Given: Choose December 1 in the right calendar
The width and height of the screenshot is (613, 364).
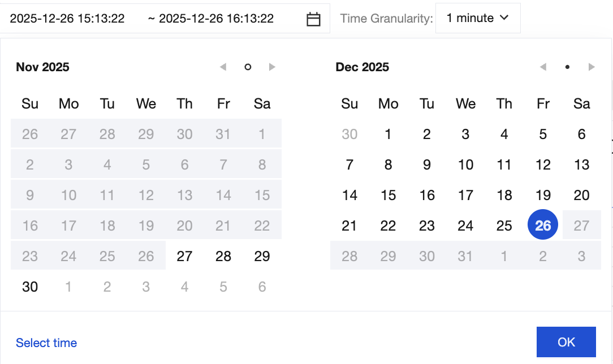Looking at the screenshot, I should click(x=388, y=134).
